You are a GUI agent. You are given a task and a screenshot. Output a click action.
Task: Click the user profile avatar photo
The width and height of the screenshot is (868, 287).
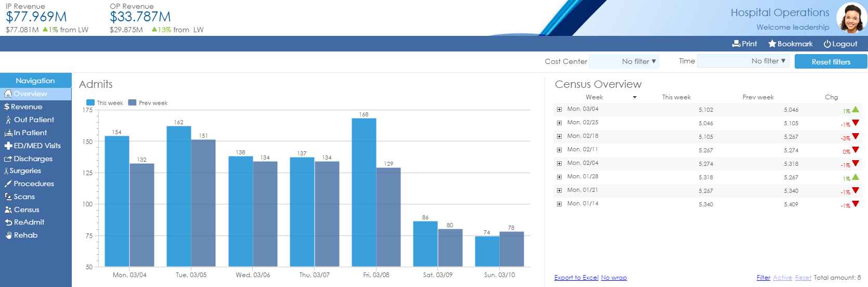pos(851,18)
